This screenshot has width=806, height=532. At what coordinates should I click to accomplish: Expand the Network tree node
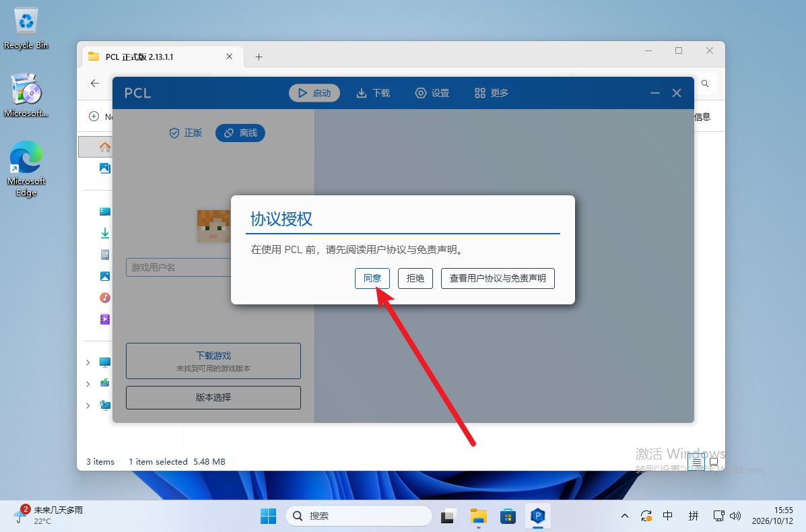click(88, 405)
